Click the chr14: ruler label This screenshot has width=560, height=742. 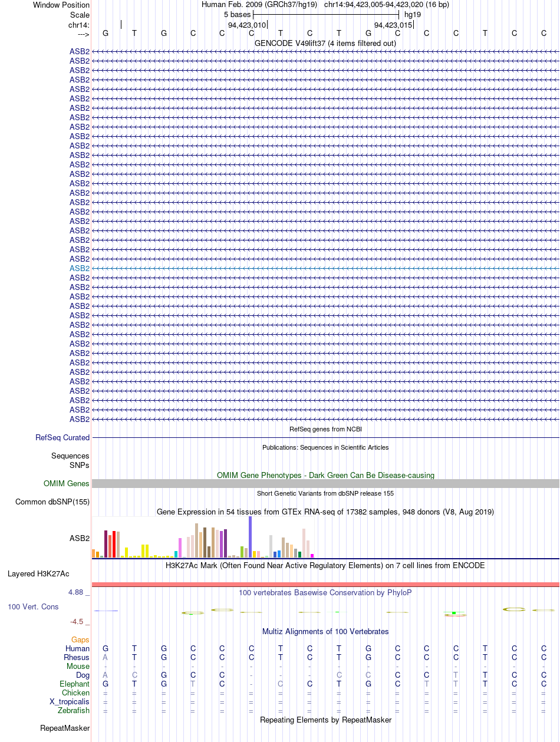(x=79, y=25)
